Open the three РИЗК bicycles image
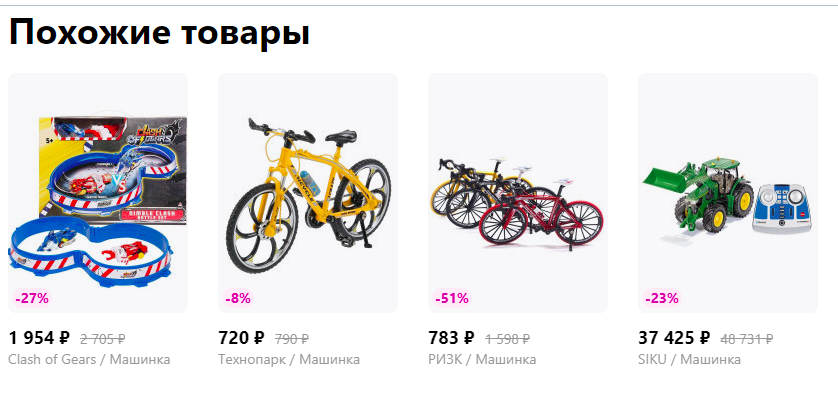The width and height of the screenshot is (838, 394). coord(518,192)
